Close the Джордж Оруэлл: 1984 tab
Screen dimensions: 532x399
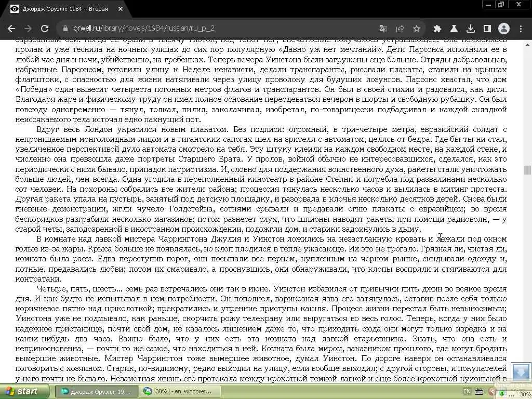click(121, 9)
